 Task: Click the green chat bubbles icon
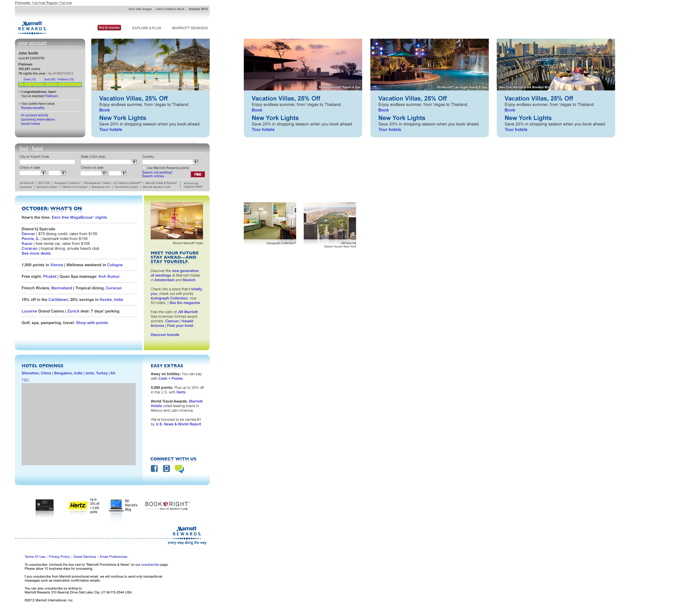[x=179, y=469]
